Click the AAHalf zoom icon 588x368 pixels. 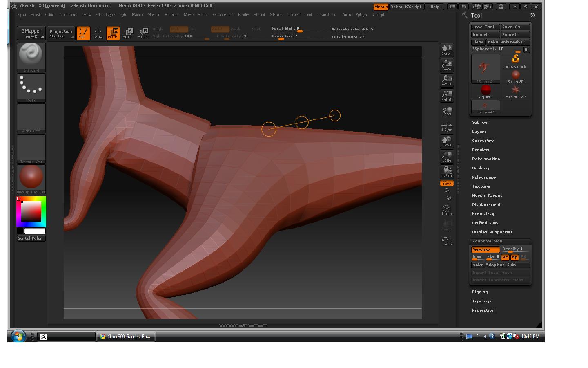[447, 95]
